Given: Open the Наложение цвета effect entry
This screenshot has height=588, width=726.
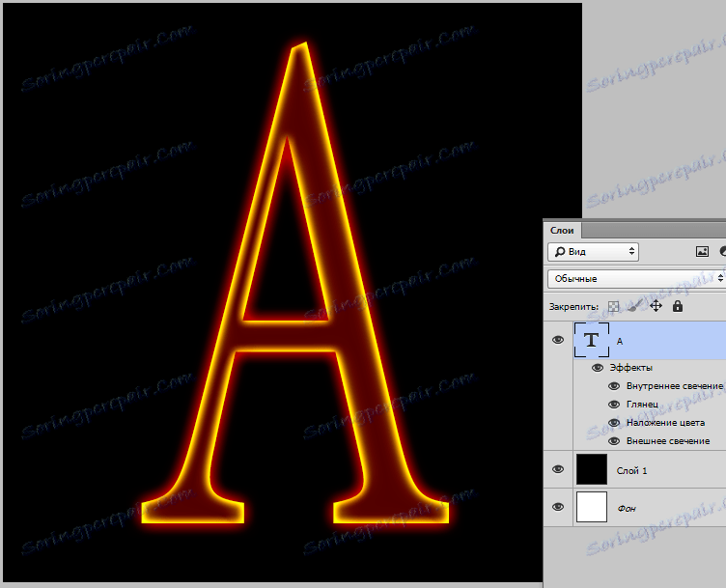Looking at the screenshot, I should 665,423.
